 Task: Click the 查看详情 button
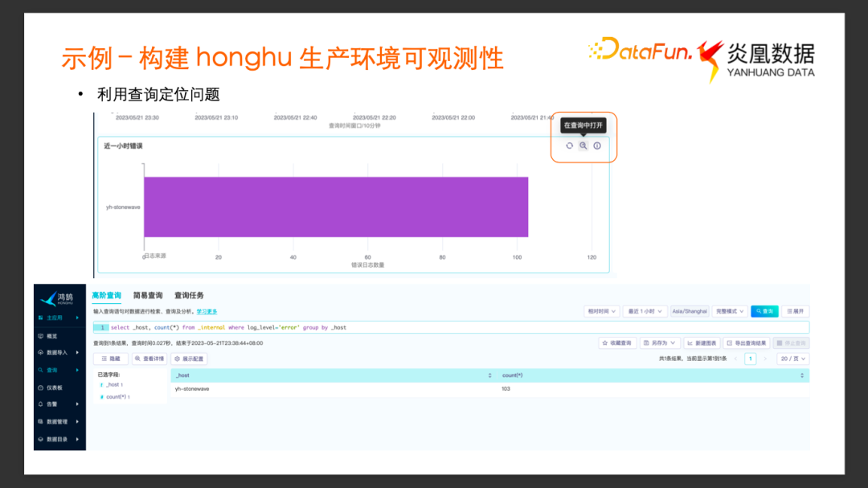149,359
